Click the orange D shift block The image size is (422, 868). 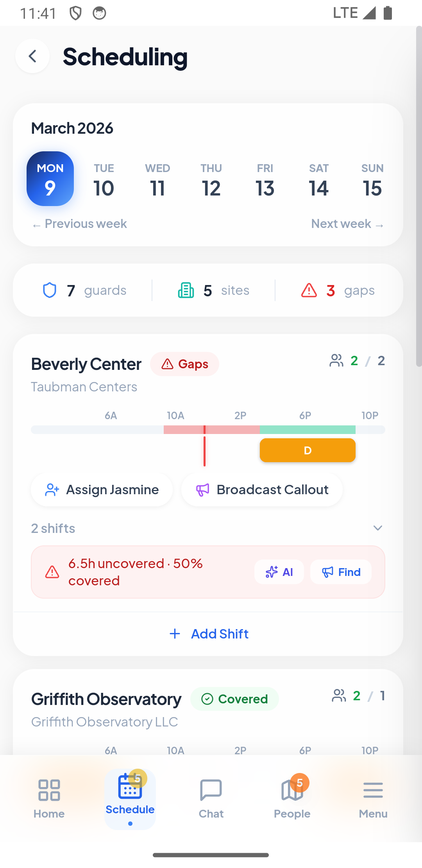click(x=308, y=450)
